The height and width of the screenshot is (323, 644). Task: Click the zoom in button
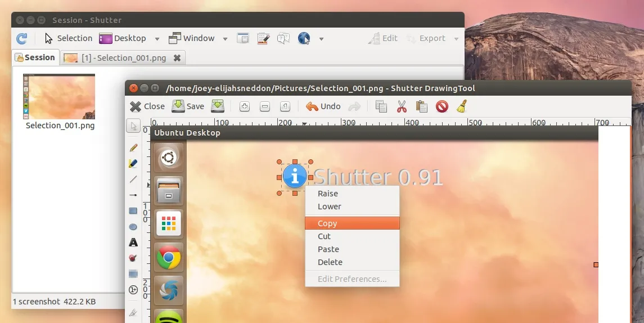tap(244, 106)
